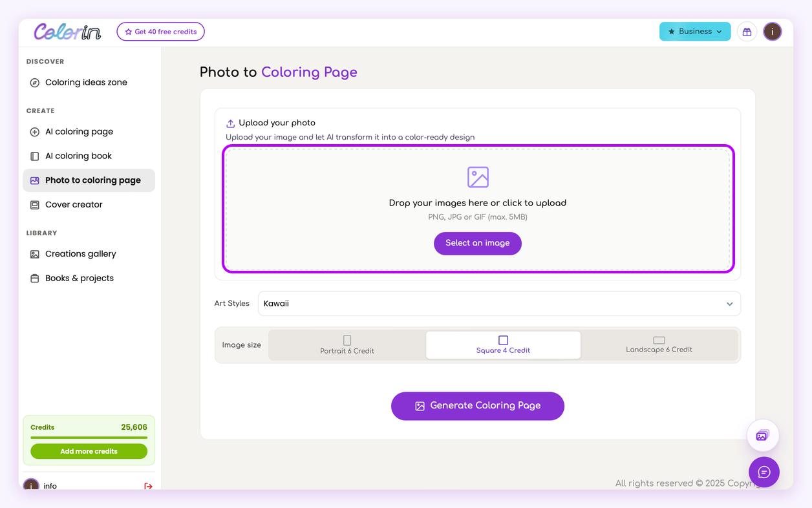Open AI coloring book section

[89, 156]
